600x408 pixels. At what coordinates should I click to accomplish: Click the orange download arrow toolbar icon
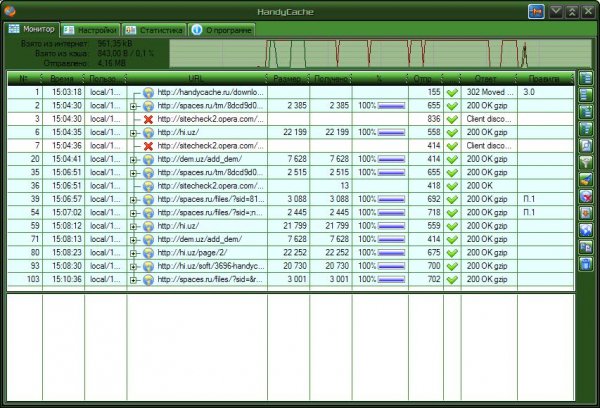[586, 213]
